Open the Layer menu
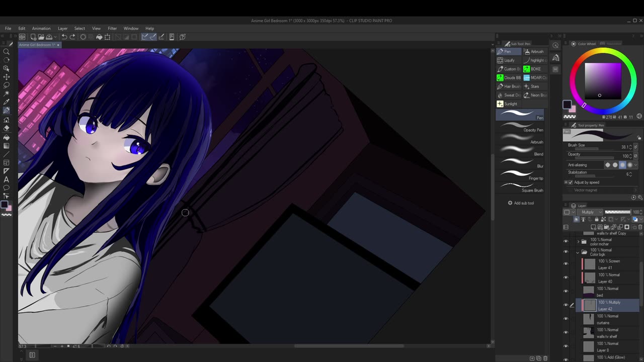Screen dimensions: 644x362 62,29
